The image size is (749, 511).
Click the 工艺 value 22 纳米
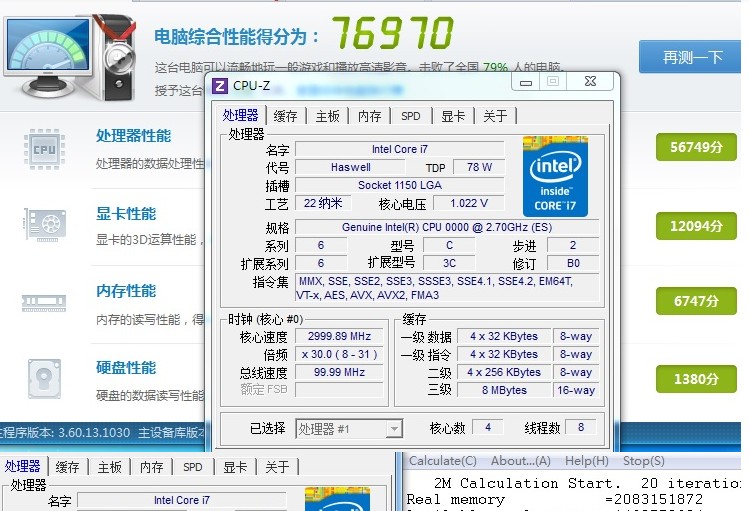click(323, 203)
